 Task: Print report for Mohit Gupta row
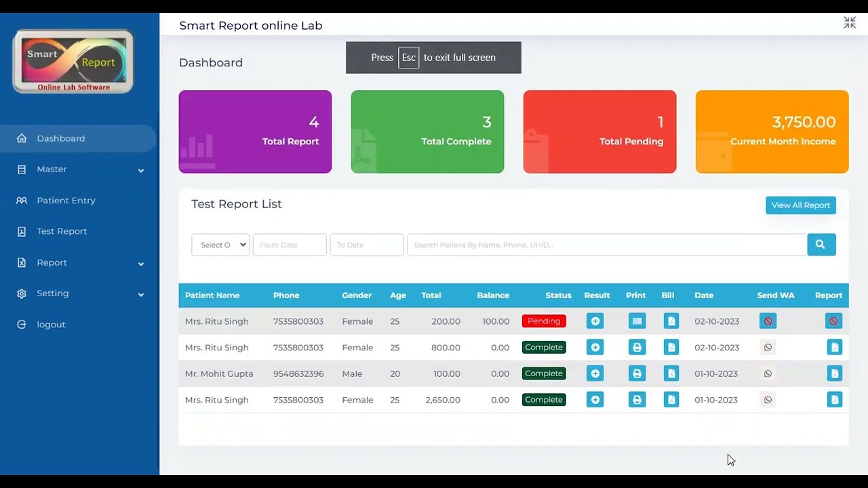pyautogui.click(x=637, y=373)
